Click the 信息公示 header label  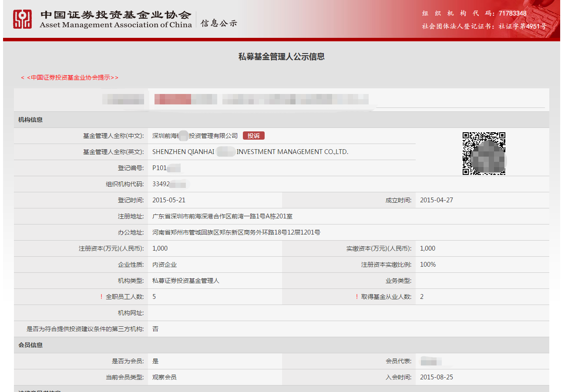click(x=219, y=23)
